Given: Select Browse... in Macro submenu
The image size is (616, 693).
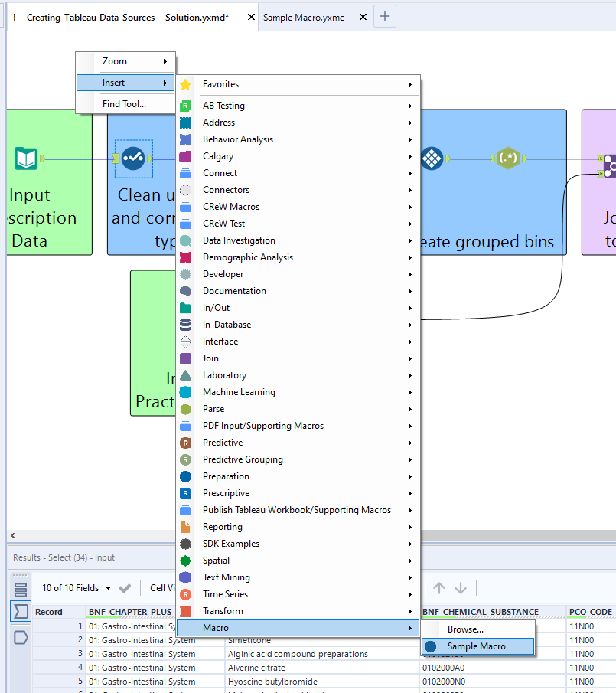Looking at the screenshot, I should (477, 629).
